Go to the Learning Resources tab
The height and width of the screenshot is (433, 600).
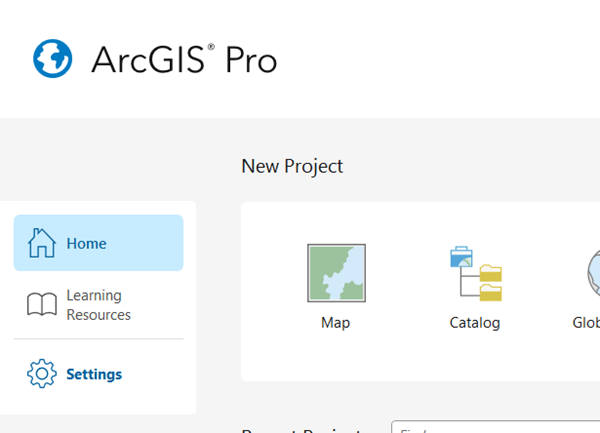point(98,305)
